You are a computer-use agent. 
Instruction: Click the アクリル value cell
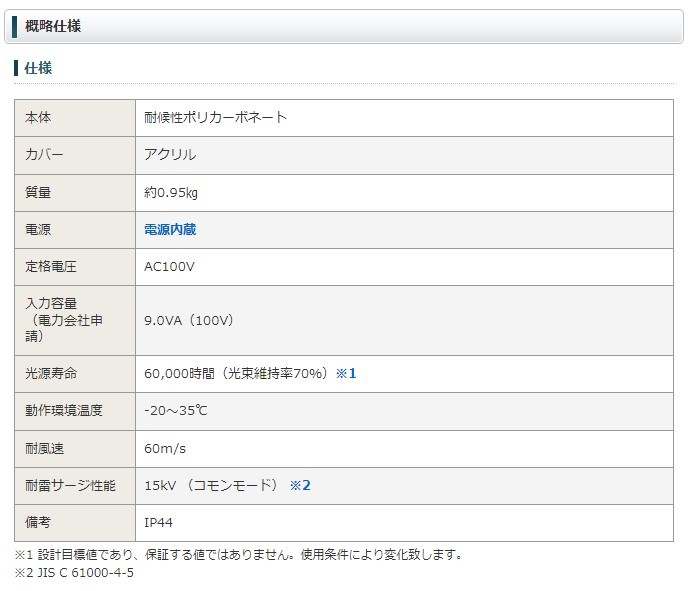(x=170, y=155)
